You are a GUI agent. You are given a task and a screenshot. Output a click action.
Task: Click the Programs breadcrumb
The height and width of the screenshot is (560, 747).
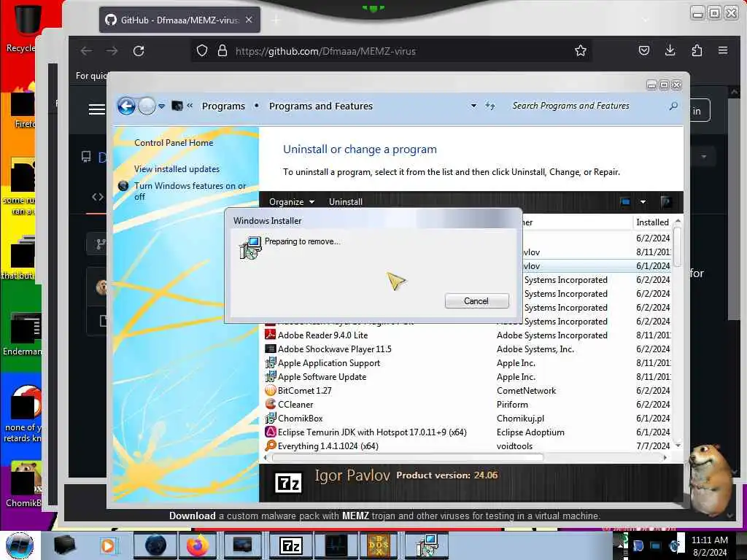point(223,106)
